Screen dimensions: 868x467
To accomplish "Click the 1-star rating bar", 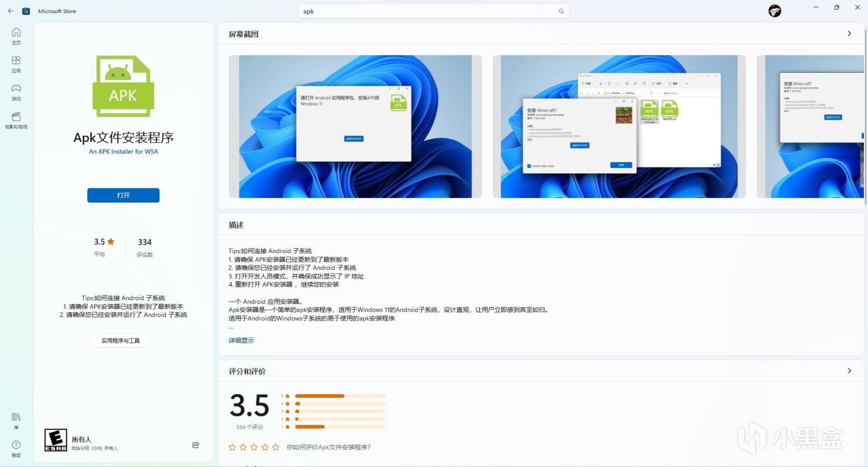I will (x=340, y=427).
